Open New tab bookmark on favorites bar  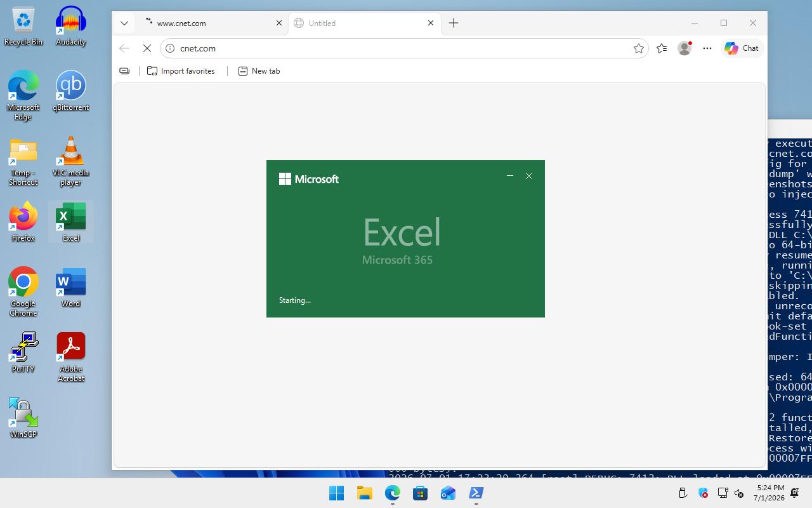point(259,71)
